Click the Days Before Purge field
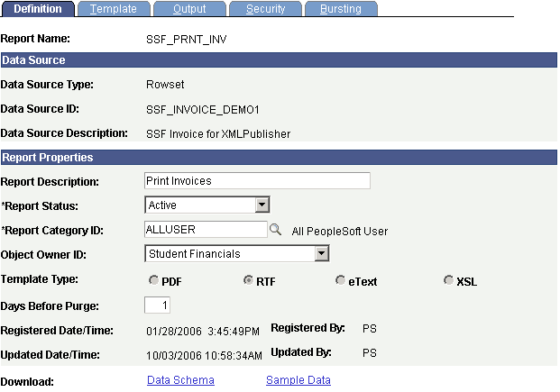This screenshot has width=560, height=392. (157, 305)
